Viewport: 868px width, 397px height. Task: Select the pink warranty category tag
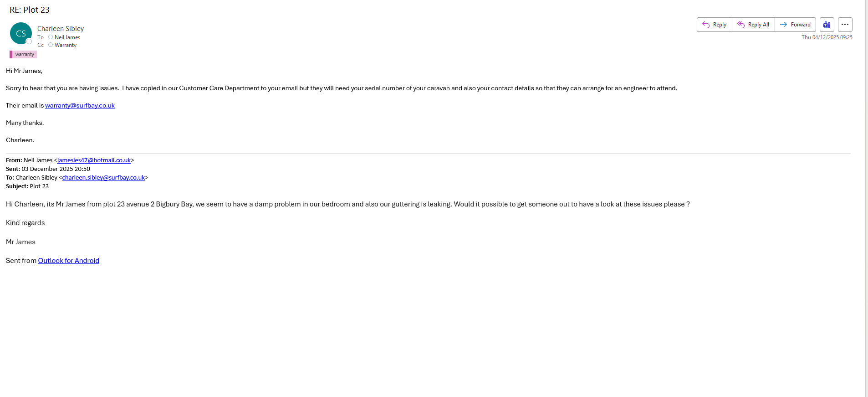23,54
